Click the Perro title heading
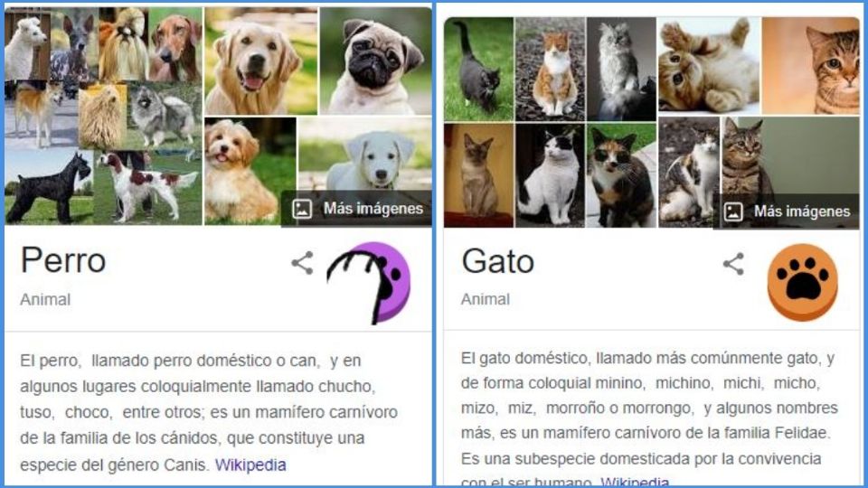Viewport: 868px width, 488px height. click(63, 260)
